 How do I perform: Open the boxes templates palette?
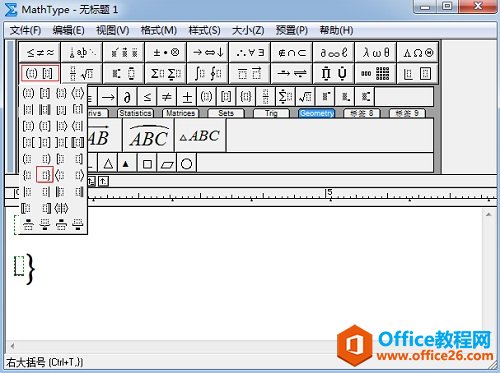(418, 73)
